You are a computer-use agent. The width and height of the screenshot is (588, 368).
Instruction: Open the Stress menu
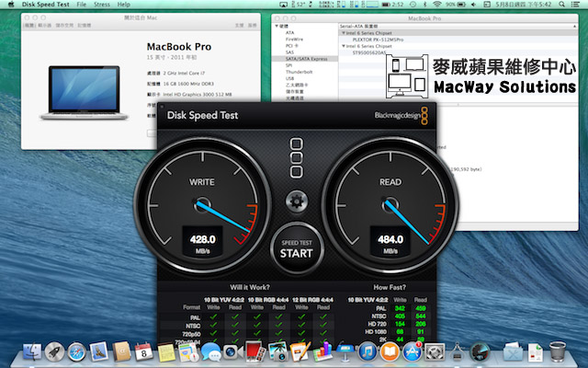[x=102, y=5]
